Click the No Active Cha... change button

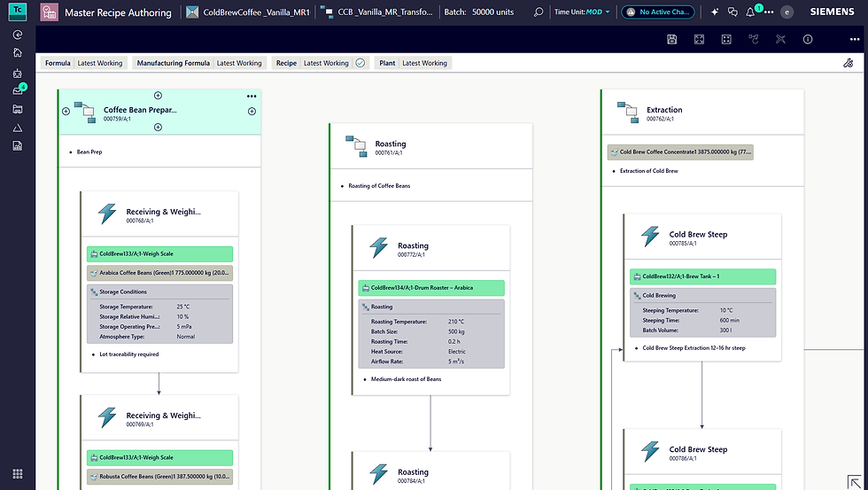[657, 12]
